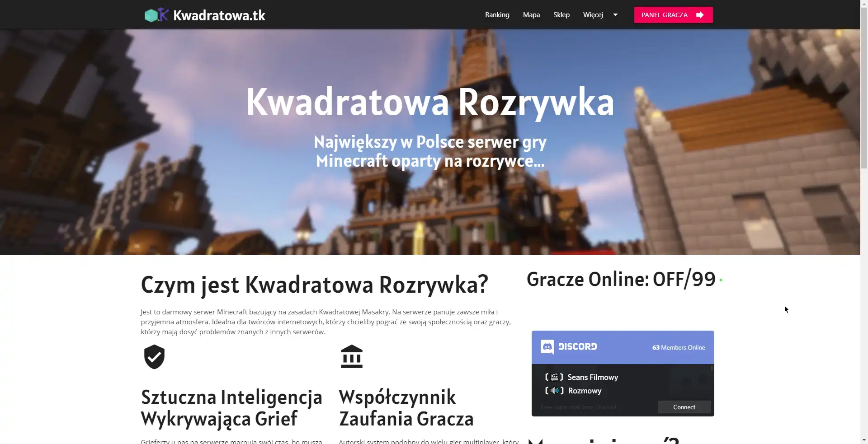Click the scroll-up arrow at top of scrollbar
Viewport: 868px width, 444px height.
point(864,3)
